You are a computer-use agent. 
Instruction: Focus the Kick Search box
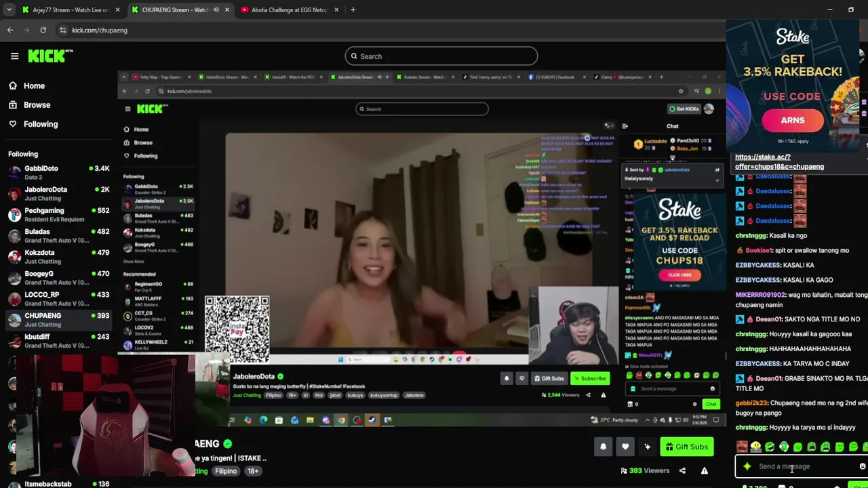(441, 56)
